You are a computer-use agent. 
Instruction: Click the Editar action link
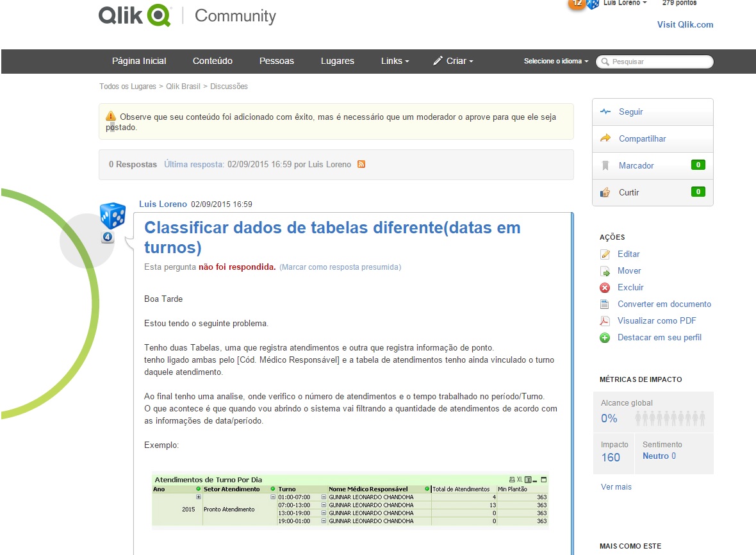pos(629,254)
